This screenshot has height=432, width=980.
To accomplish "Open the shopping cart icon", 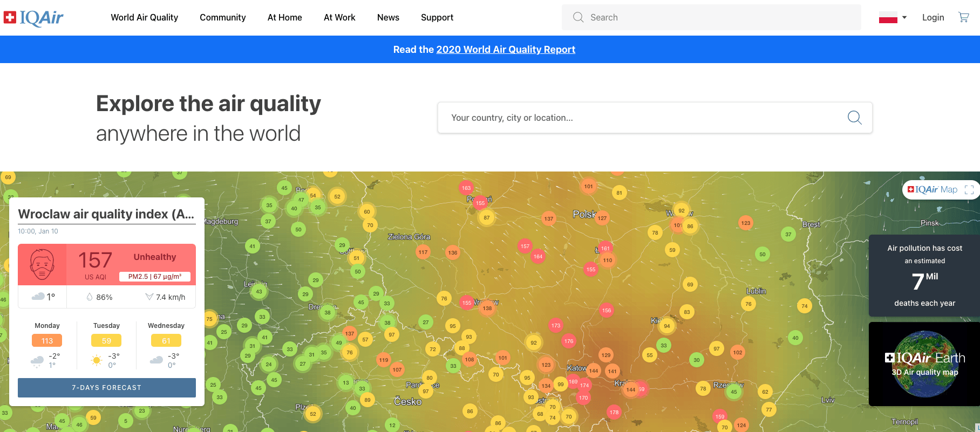I will (x=963, y=17).
